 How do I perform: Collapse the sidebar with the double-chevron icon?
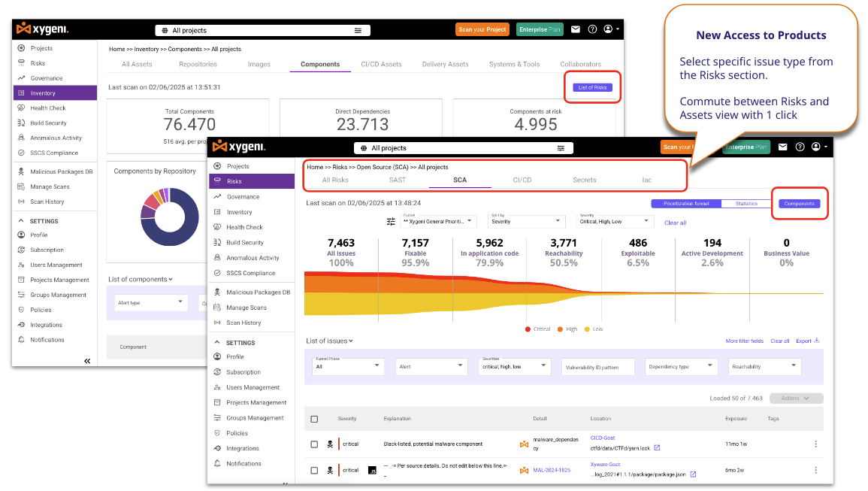87,361
